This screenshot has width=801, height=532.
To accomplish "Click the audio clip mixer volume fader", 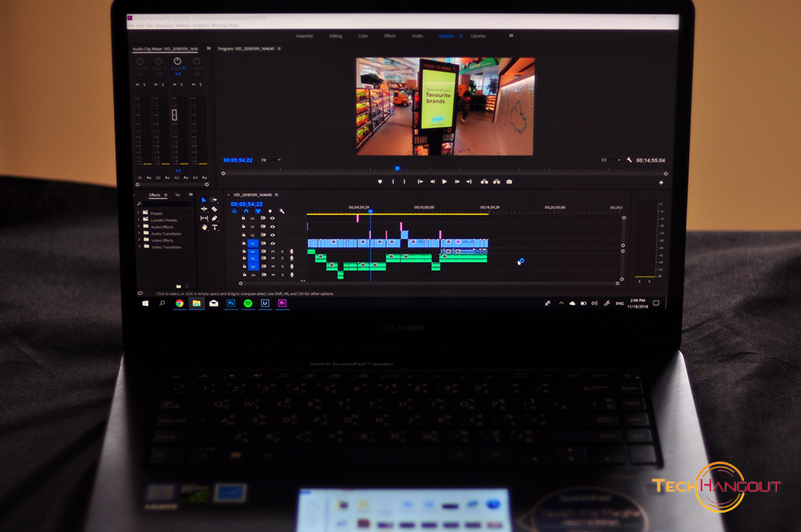I will tap(174, 115).
